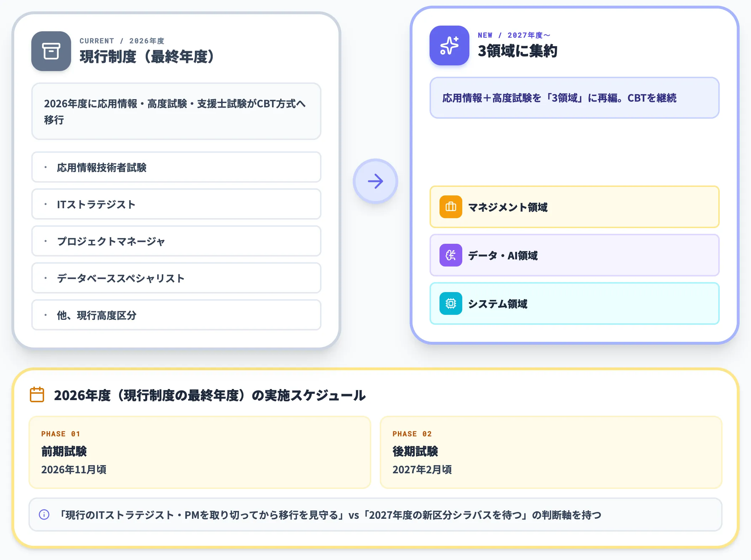Click the データ・AI領域 label
This screenshot has width=751, height=560.
click(503, 255)
